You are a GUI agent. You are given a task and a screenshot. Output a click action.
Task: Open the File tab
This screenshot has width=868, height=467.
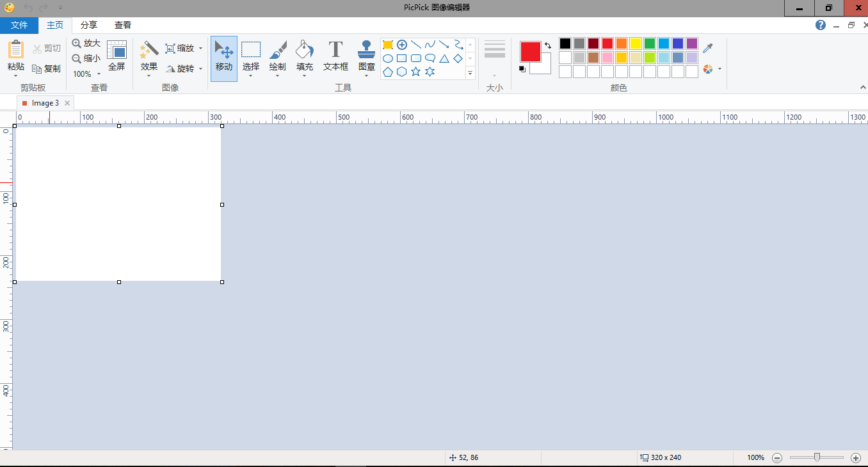pos(19,25)
